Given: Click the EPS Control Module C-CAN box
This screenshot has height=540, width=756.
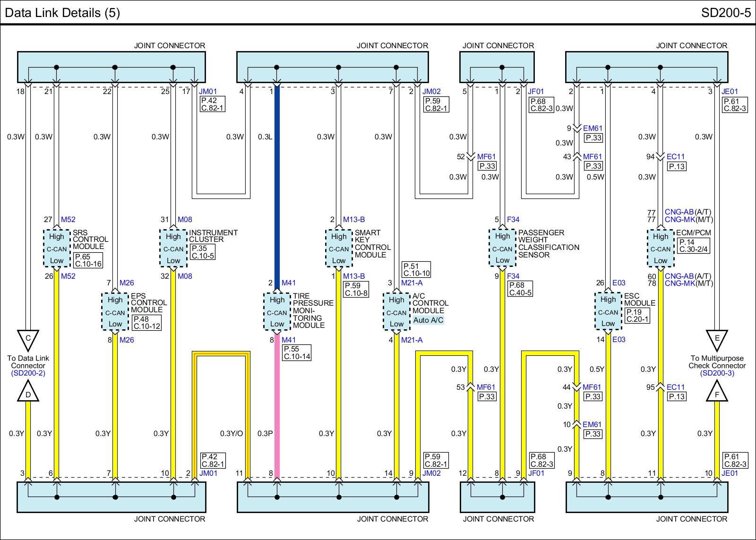Looking at the screenshot, I should pos(115,312).
